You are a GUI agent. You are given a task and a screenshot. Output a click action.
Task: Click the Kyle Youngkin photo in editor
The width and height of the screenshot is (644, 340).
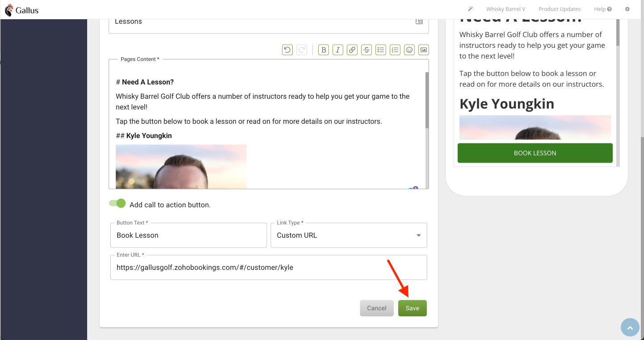(181, 166)
